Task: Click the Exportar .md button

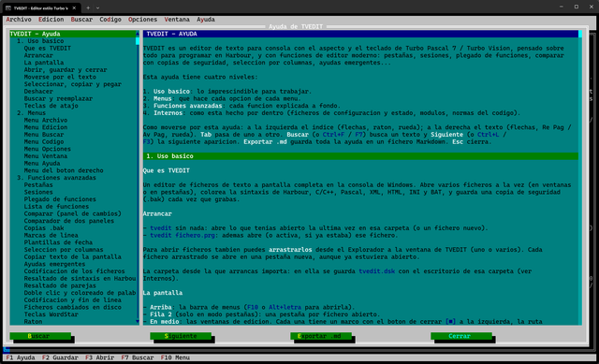Action: click(x=321, y=336)
